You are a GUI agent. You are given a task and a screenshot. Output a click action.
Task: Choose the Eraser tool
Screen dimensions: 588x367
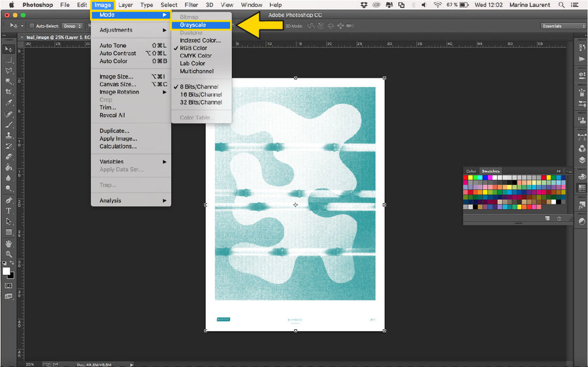pos(9,156)
